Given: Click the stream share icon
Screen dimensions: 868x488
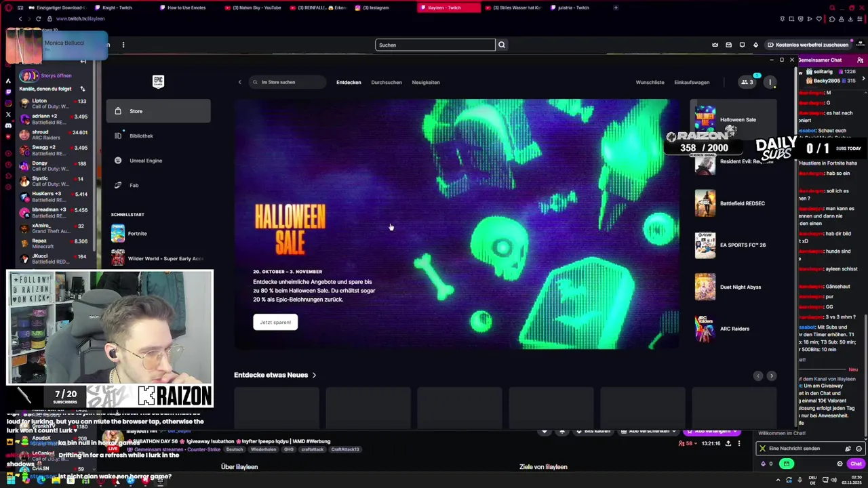Looking at the screenshot, I should [728, 443].
